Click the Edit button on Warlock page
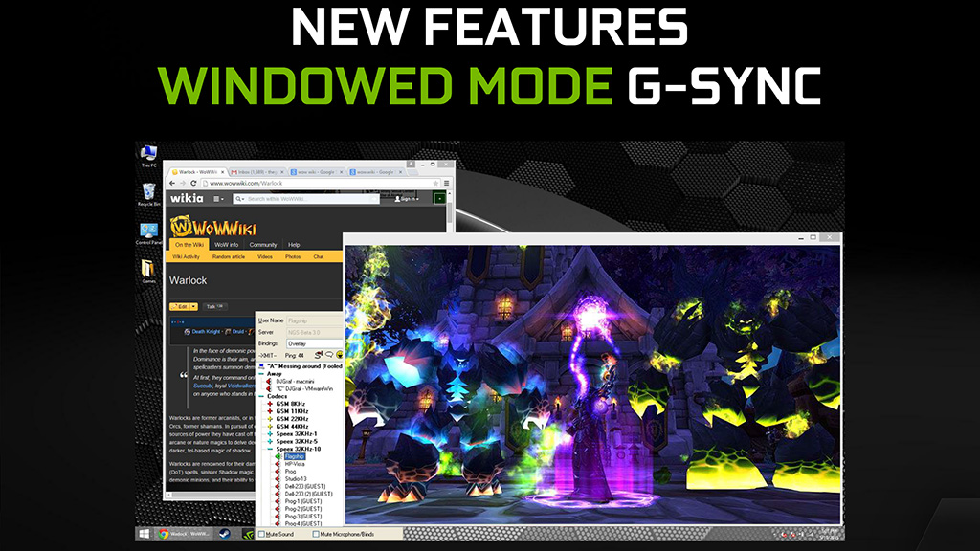Viewport: 980px width, 551px height. [x=180, y=307]
